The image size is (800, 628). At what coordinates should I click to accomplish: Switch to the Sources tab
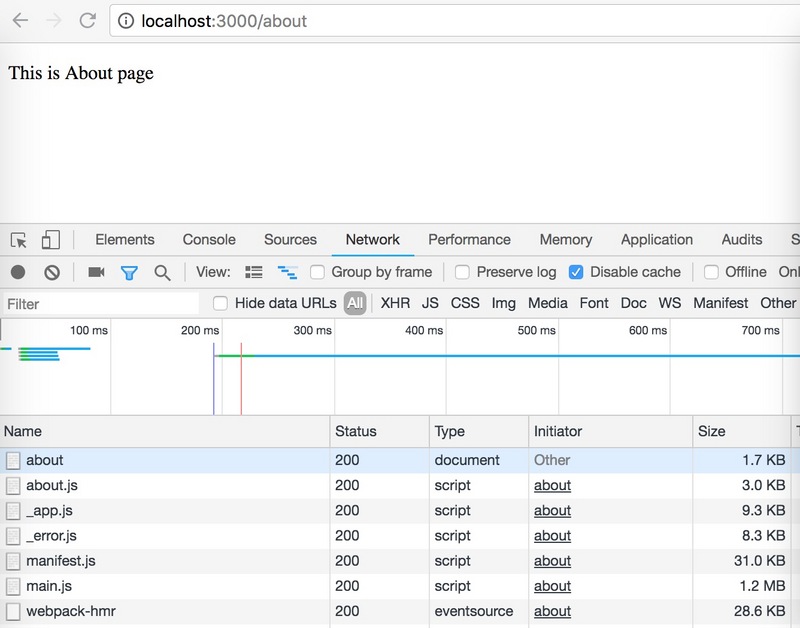290,239
